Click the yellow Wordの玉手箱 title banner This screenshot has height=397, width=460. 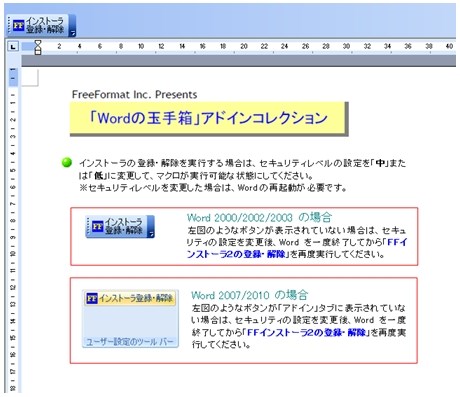pyautogui.click(x=209, y=118)
